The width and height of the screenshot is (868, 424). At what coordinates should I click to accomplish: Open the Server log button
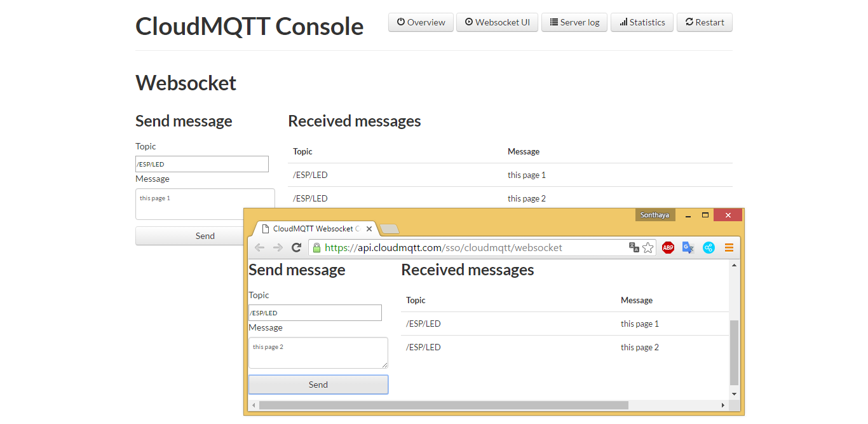(574, 22)
